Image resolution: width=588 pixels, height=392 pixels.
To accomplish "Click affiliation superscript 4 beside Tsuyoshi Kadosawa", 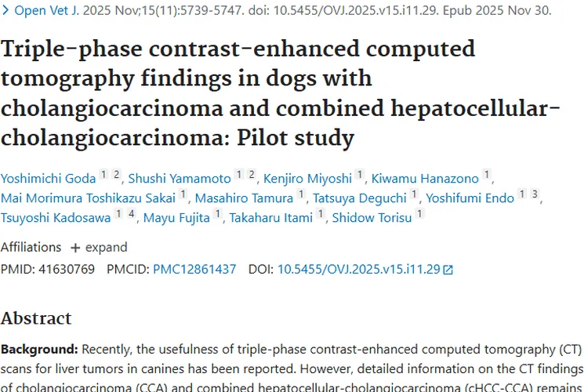I will [x=131, y=214].
